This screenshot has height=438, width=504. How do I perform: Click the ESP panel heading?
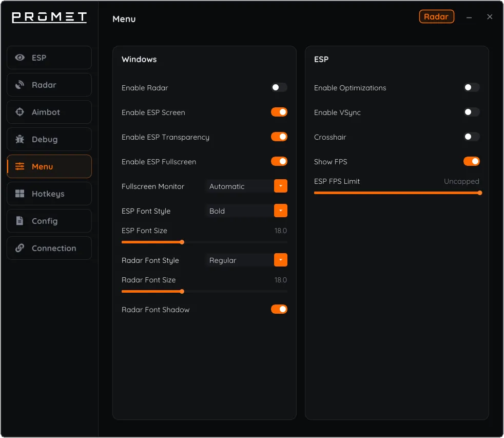pos(321,59)
